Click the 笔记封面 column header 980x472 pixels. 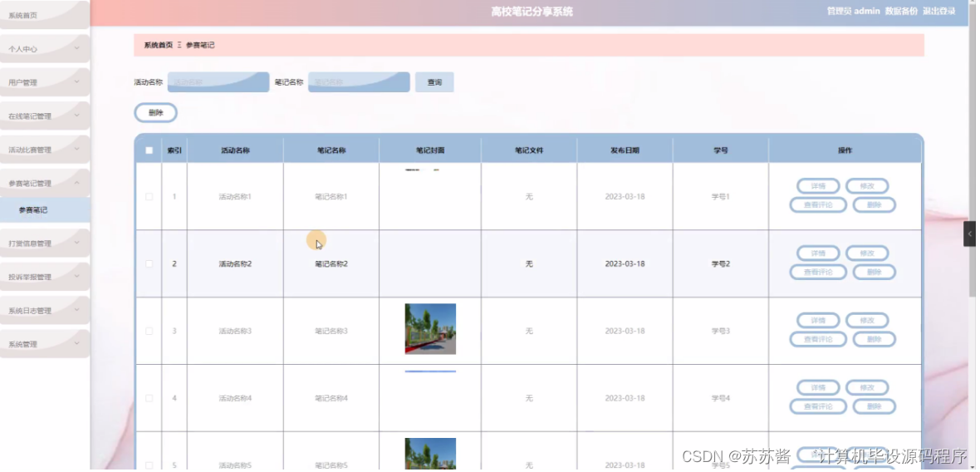click(430, 150)
